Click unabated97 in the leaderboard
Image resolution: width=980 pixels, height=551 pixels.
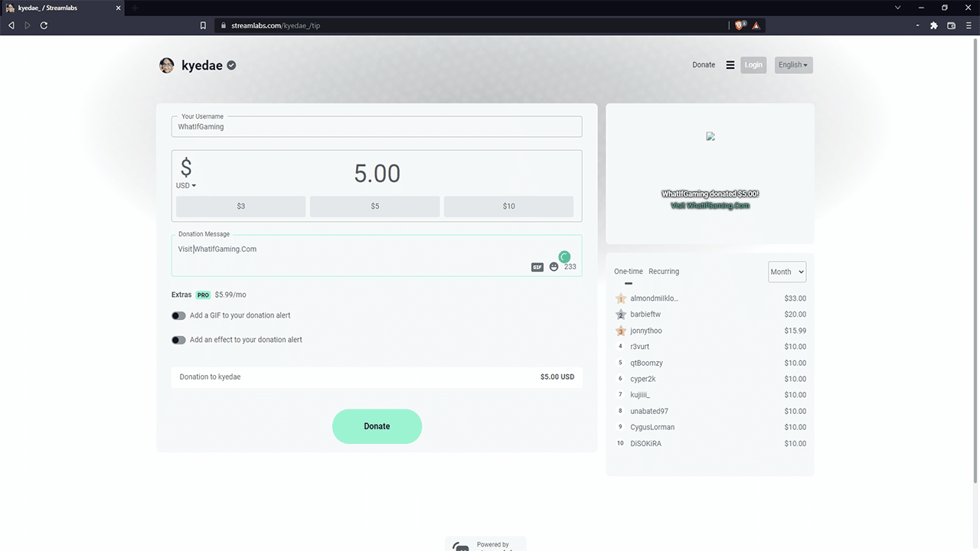pos(649,411)
